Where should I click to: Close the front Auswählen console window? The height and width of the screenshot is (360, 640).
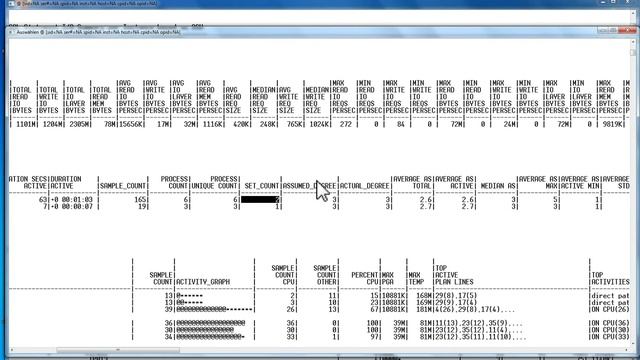point(627,31)
